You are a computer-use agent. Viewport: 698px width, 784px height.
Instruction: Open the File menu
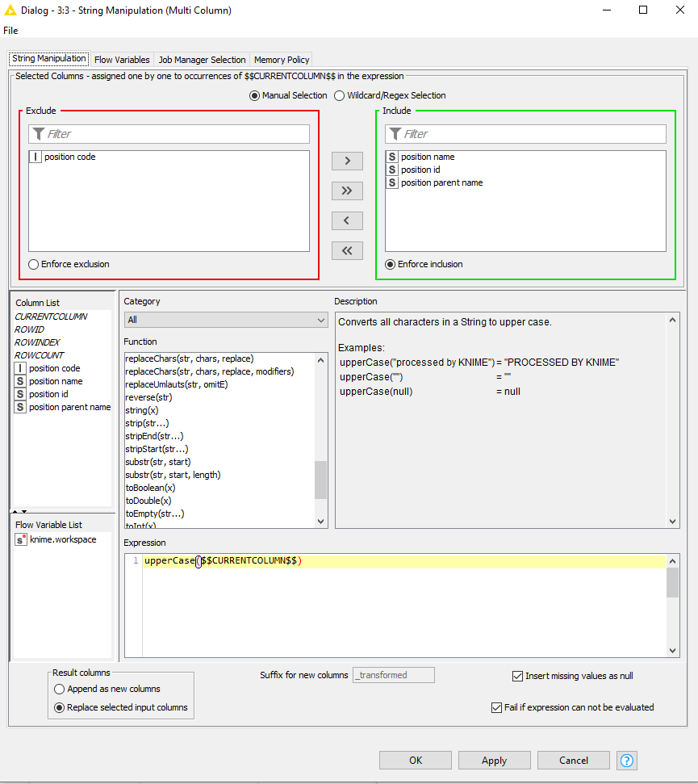[10, 31]
